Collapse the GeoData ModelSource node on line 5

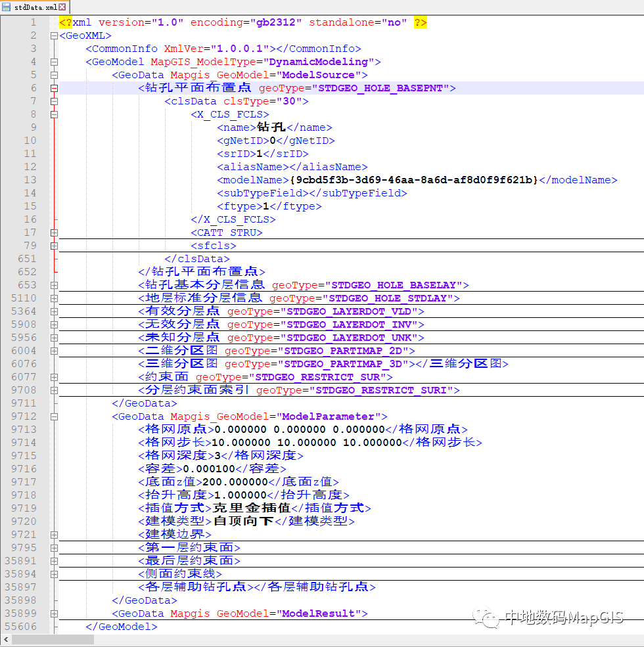[x=54, y=75]
